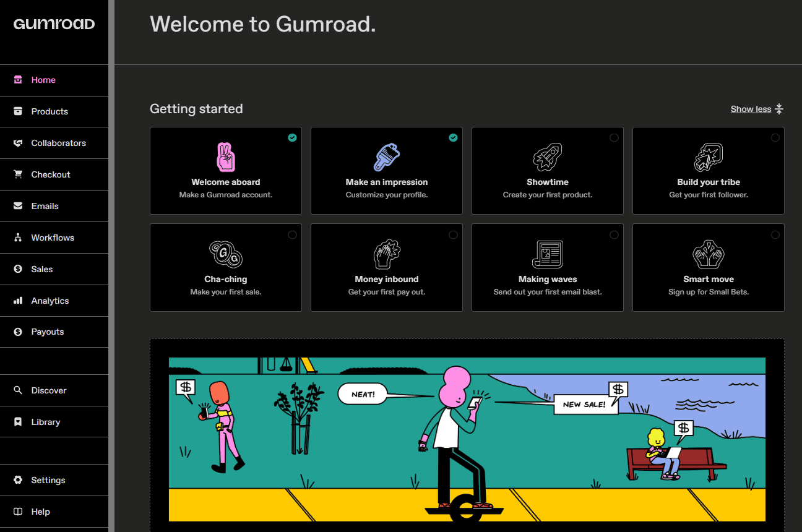Image resolution: width=802 pixels, height=532 pixels.
Task: Click the Settings gear icon
Action: coord(19,480)
